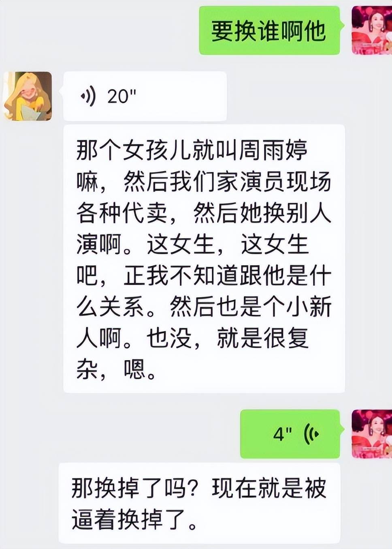Click the final transcription words 杂，嗯。

pyautogui.click(x=117, y=369)
